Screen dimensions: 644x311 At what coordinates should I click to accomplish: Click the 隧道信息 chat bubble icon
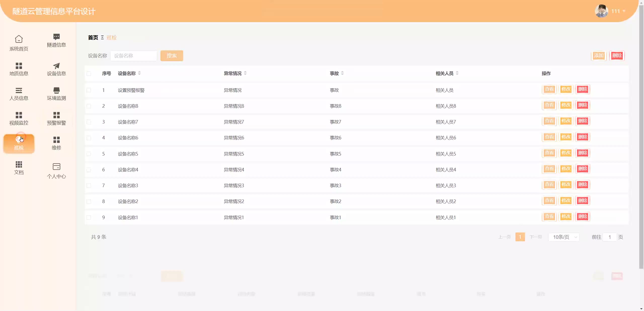56,37
